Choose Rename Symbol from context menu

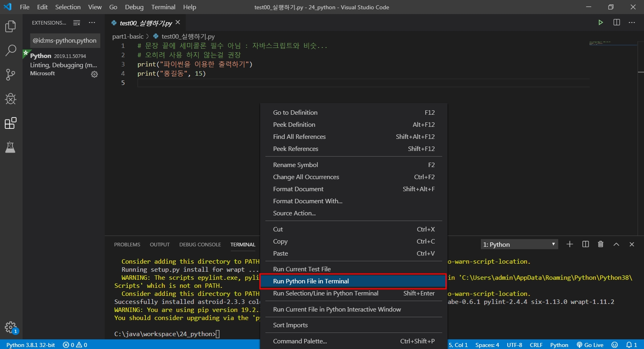(354, 165)
